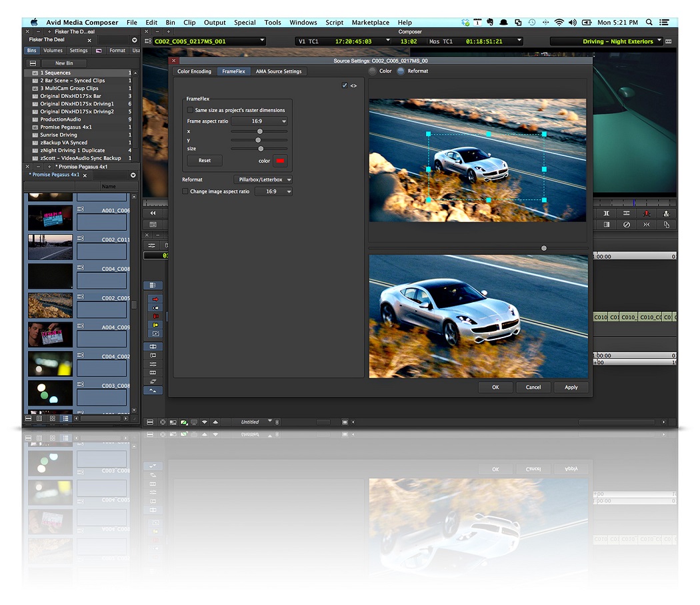Click the mark clip bracket icon in Composer
The width and height of the screenshot is (700, 605).
pos(606,213)
